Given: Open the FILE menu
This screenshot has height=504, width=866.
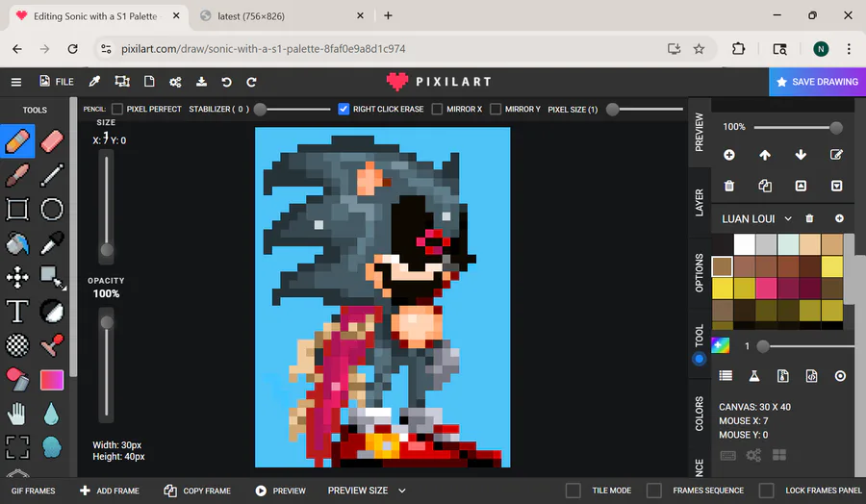Looking at the screenshot, I should tap(57, 82).
